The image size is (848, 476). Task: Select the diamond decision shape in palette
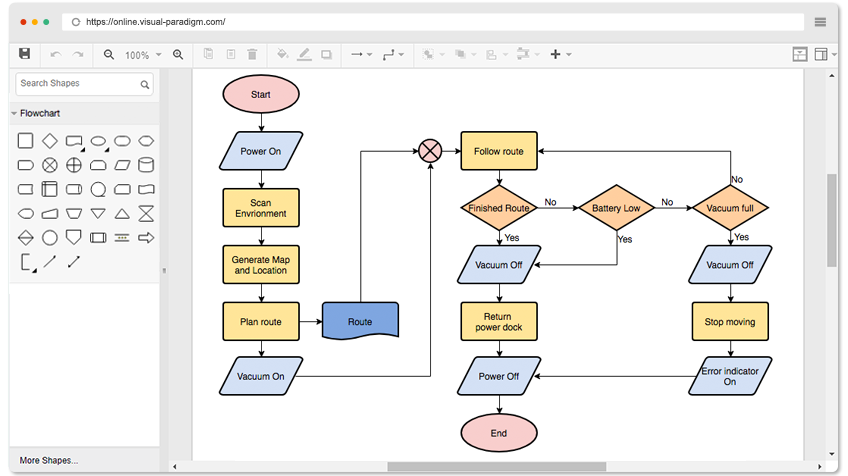pyautogui.click(x=50, y=141)
